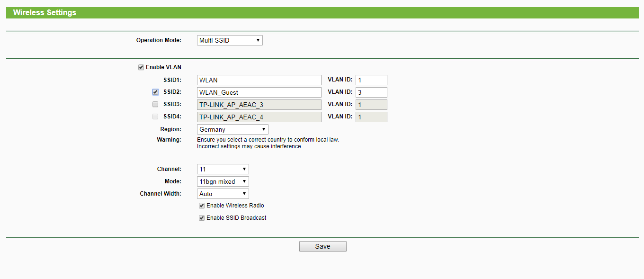Click the VLAN ID field for SSID4
The image size is (644, 279).
pos(371,117)
